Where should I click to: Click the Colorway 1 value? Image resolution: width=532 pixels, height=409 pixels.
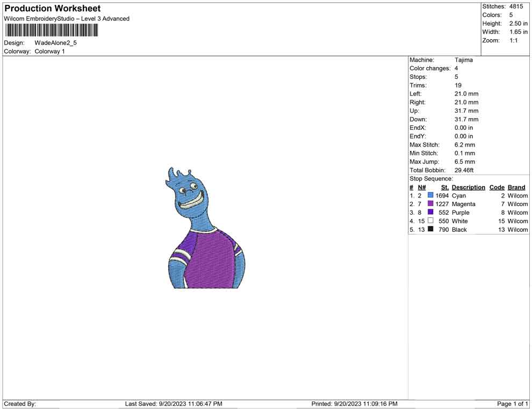click(49, 52)
